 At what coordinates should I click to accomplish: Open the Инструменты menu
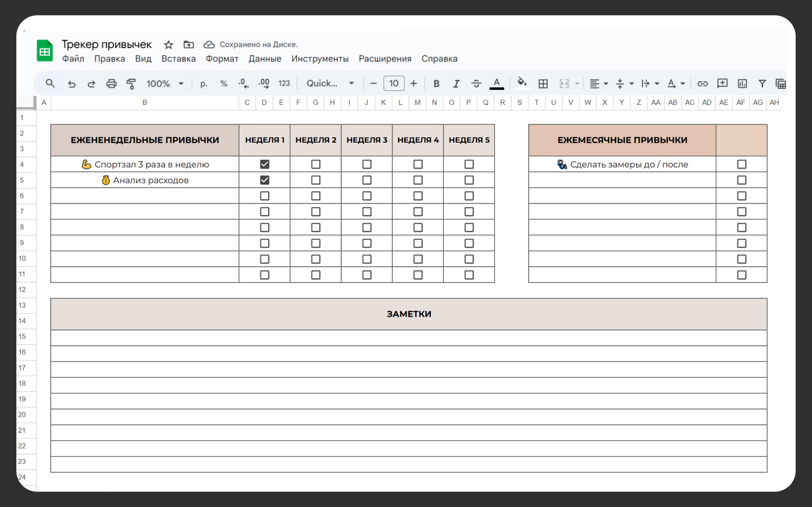click(x=320, y=59)
